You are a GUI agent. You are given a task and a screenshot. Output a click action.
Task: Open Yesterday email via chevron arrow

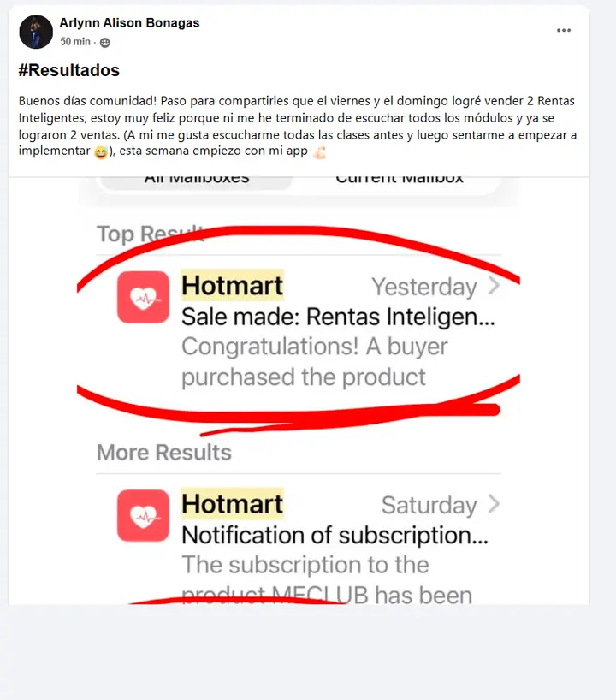pos(494,286)
